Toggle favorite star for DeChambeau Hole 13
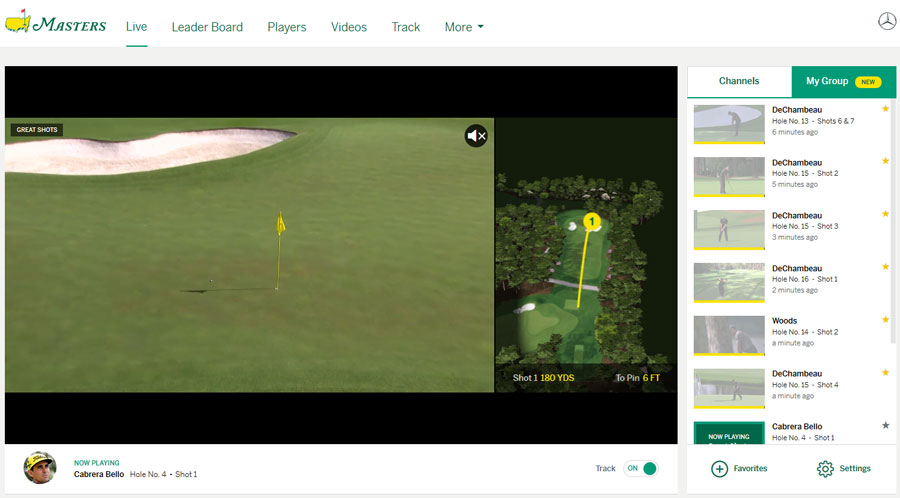This screenshot has height=498, width=900. pos(886,108)
